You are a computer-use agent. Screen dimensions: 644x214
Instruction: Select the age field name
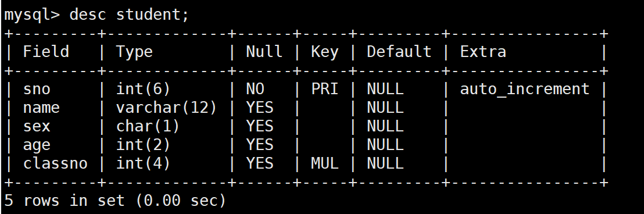point(37,145)
